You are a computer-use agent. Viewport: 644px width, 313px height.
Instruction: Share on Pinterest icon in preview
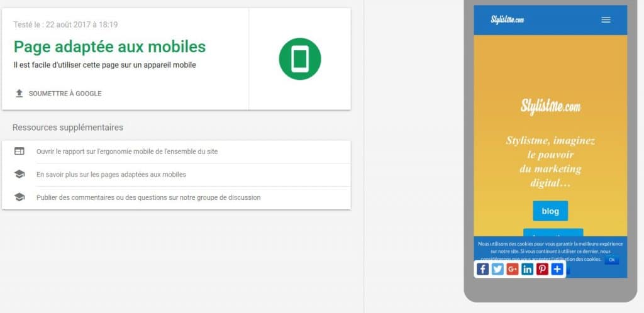(542, 269)
